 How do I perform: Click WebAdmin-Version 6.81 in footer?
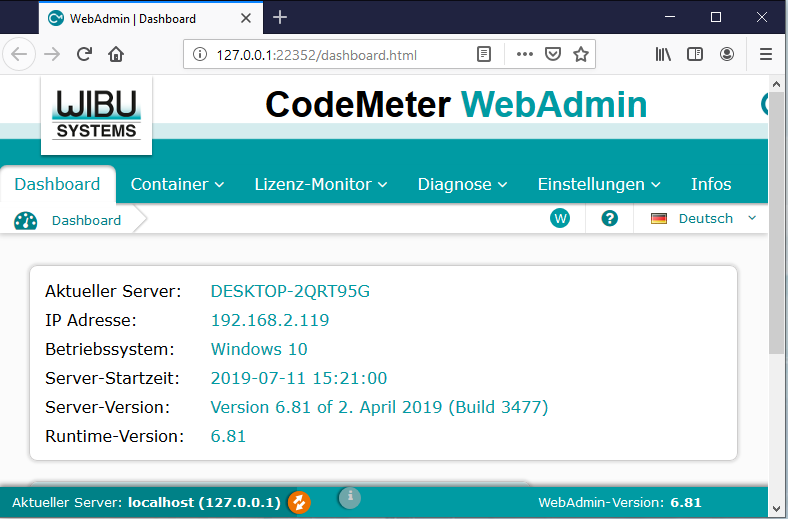(x=620, y=502)
